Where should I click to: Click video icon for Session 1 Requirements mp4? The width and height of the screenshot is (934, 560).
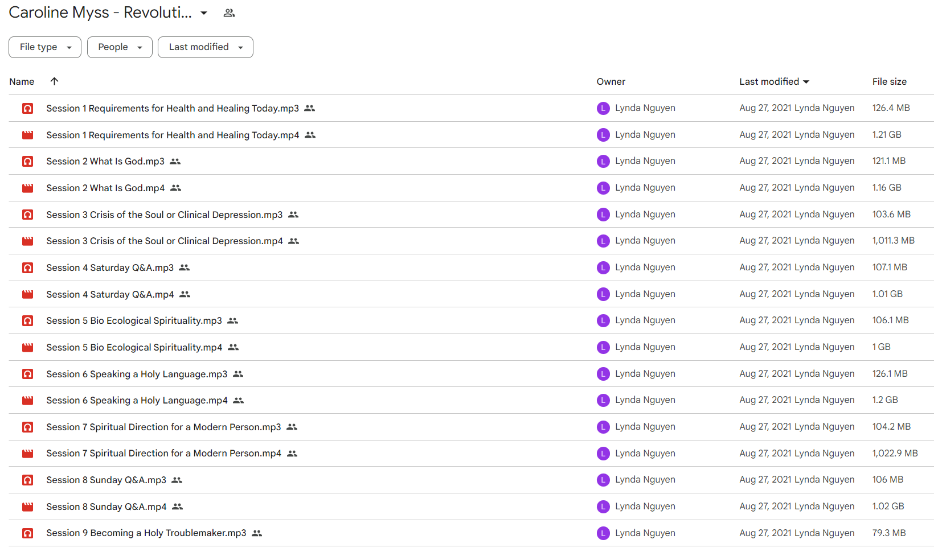[x=27, y=135]
